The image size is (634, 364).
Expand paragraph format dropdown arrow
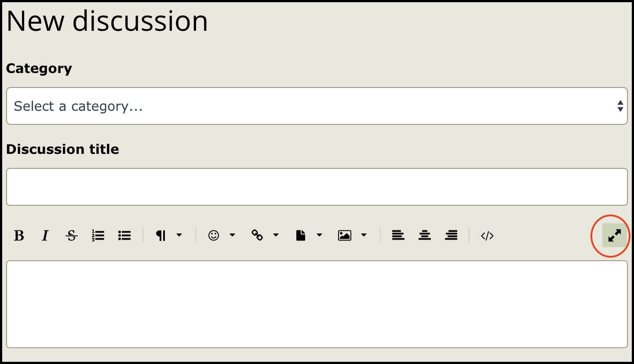(179, 236)
